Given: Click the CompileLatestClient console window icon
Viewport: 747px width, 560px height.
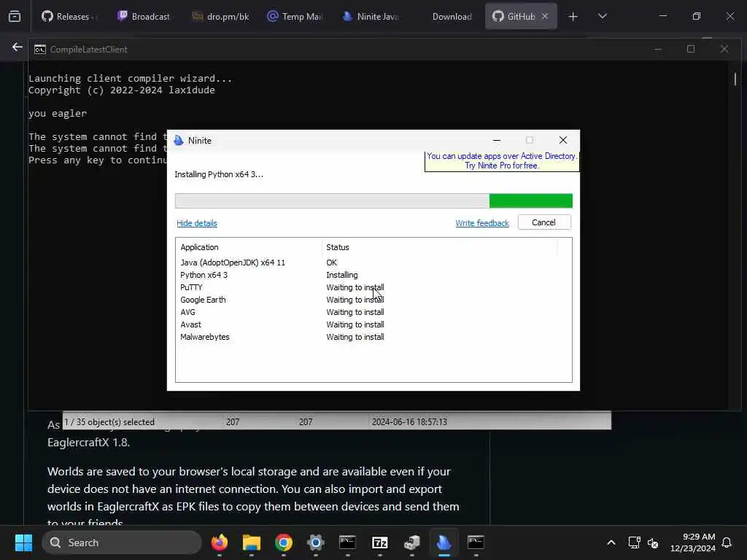Looking at the screenshot, I should 40,50.
